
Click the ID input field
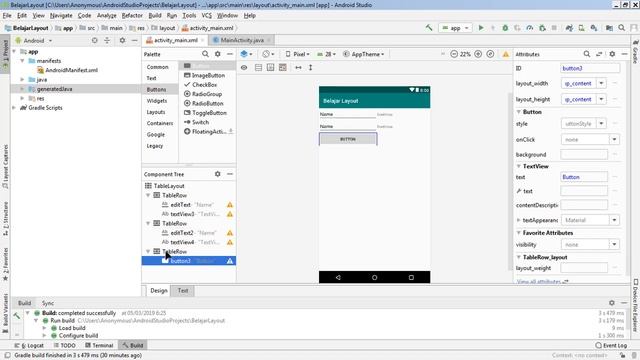click(590, 68)
